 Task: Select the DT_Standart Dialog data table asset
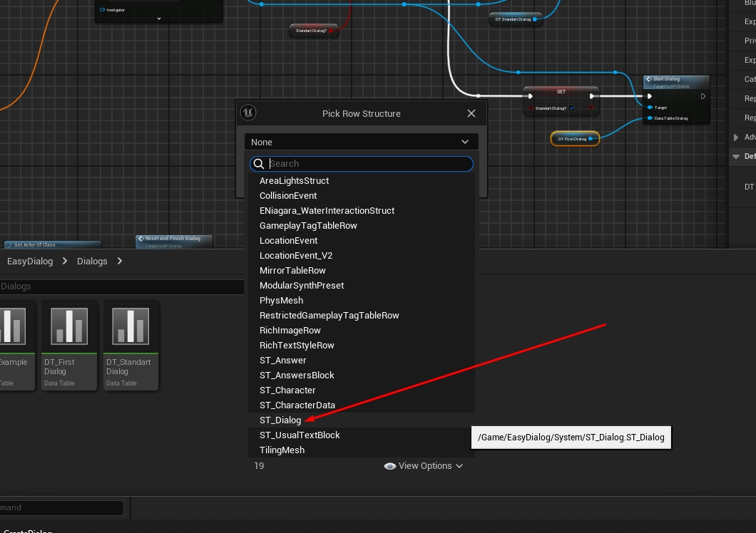131,343
